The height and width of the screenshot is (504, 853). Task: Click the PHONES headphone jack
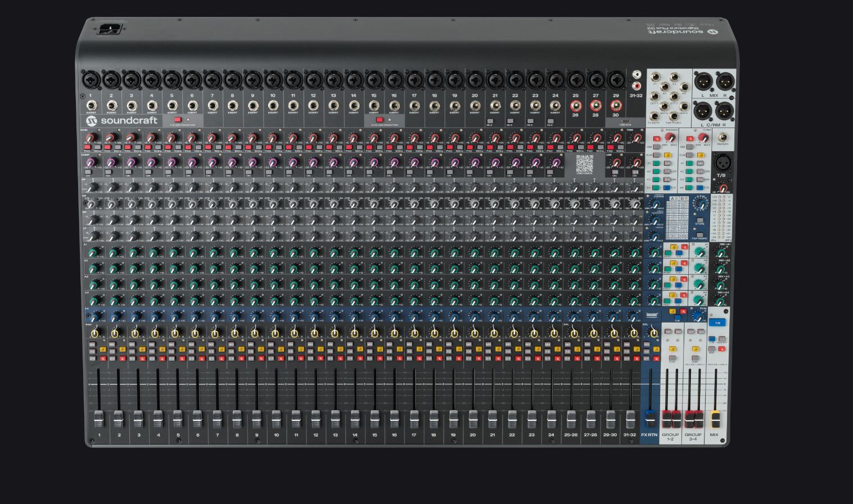[723, 137]
